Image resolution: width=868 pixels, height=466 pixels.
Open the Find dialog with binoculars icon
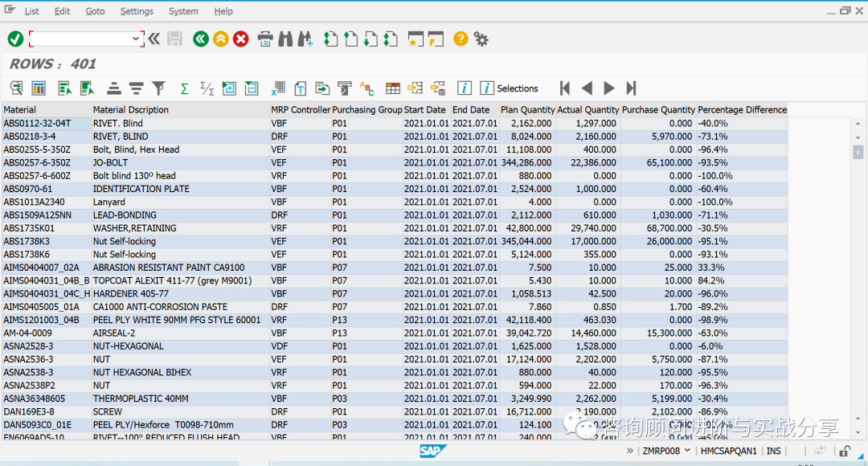pyautogui.click(x=285, y=39)
